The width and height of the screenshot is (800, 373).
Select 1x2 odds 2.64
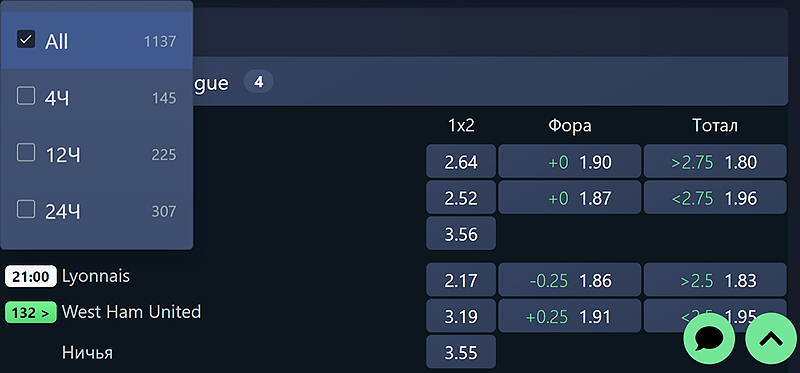click(x=461, y=161)
